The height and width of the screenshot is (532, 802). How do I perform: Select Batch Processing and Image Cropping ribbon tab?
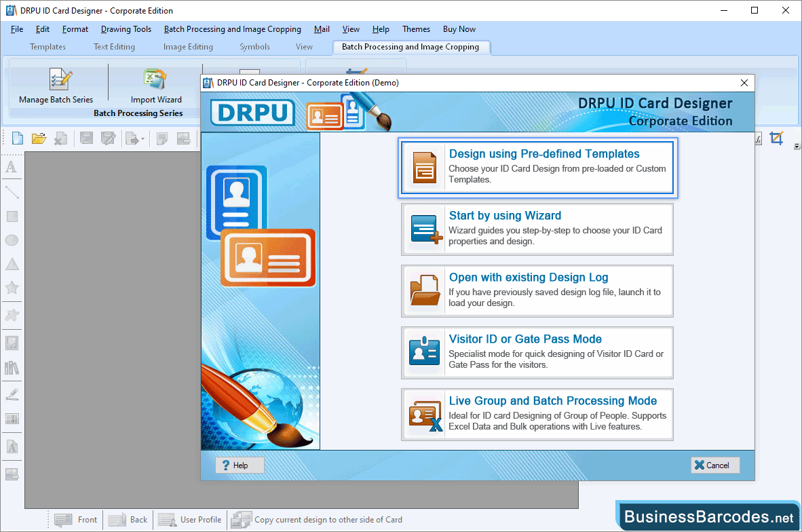tap(410, 47)
